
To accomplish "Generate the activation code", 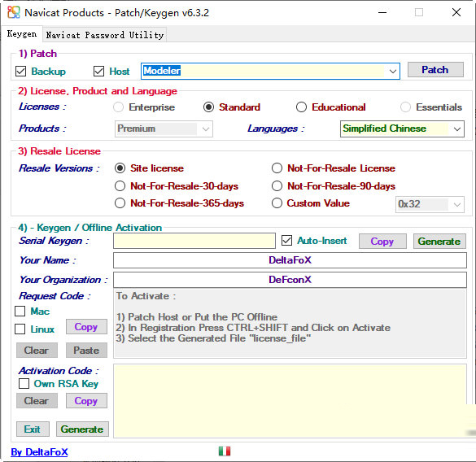I will (x=82, y=429).
